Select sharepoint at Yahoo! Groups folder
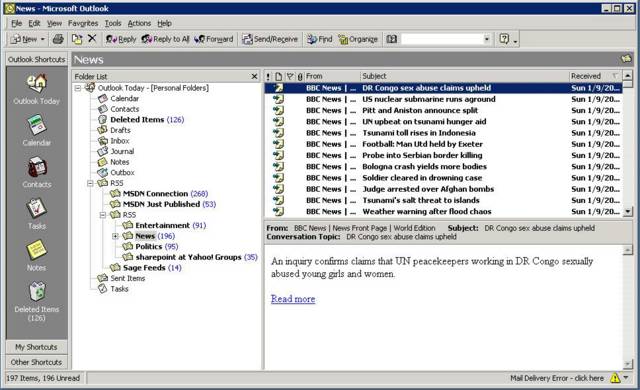The width and height of the screenshot is (640, 390). 190,257
